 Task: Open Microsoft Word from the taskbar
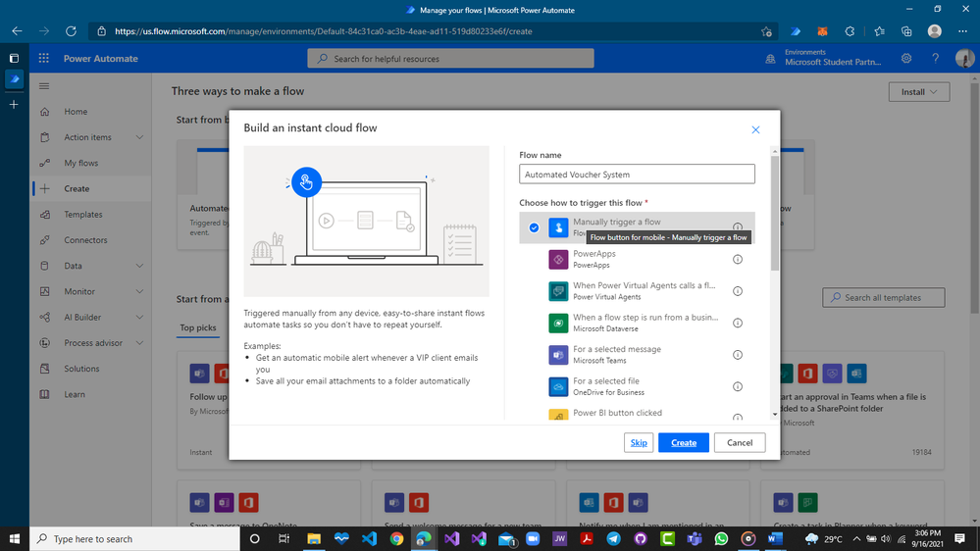(x=775, y=538)
